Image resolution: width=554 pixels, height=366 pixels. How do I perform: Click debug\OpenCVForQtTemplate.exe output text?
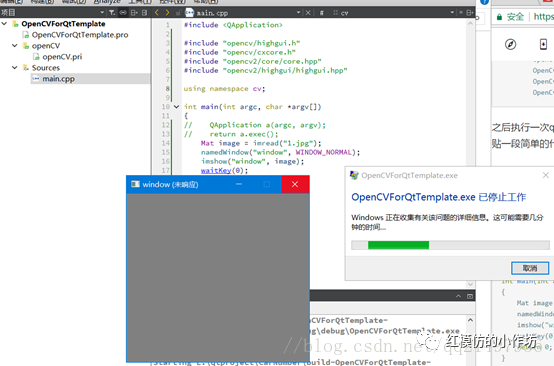pos(390,331)
